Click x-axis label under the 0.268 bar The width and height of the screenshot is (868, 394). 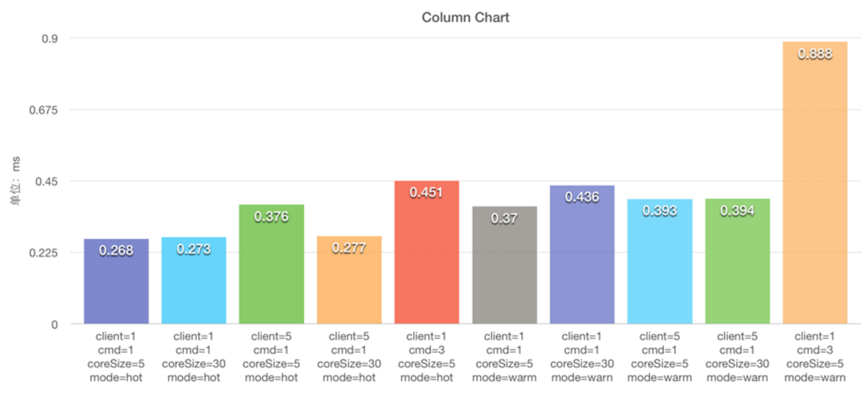click(116, 357)
